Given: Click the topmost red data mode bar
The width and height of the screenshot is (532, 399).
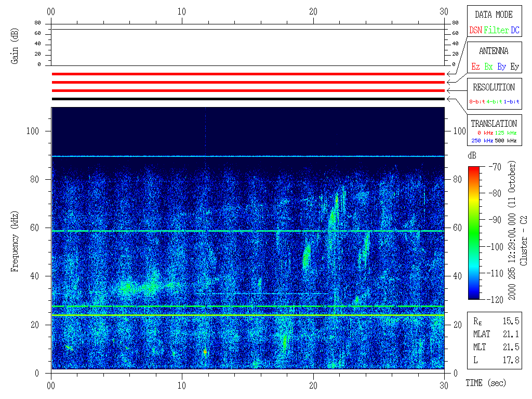Looking at the screenshot, I should 248,74.
